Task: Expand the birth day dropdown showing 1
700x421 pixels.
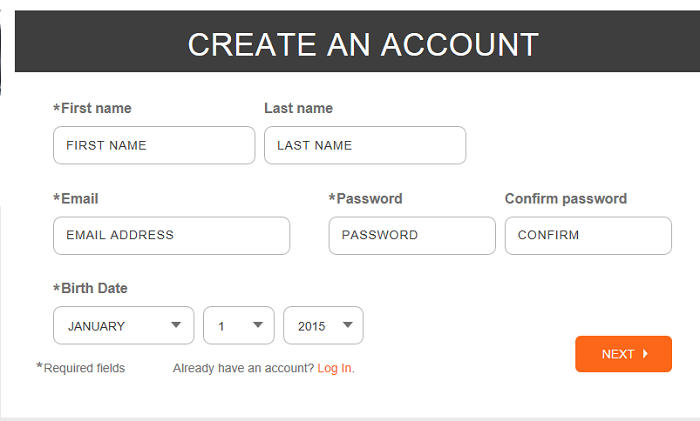Action: 239,325
